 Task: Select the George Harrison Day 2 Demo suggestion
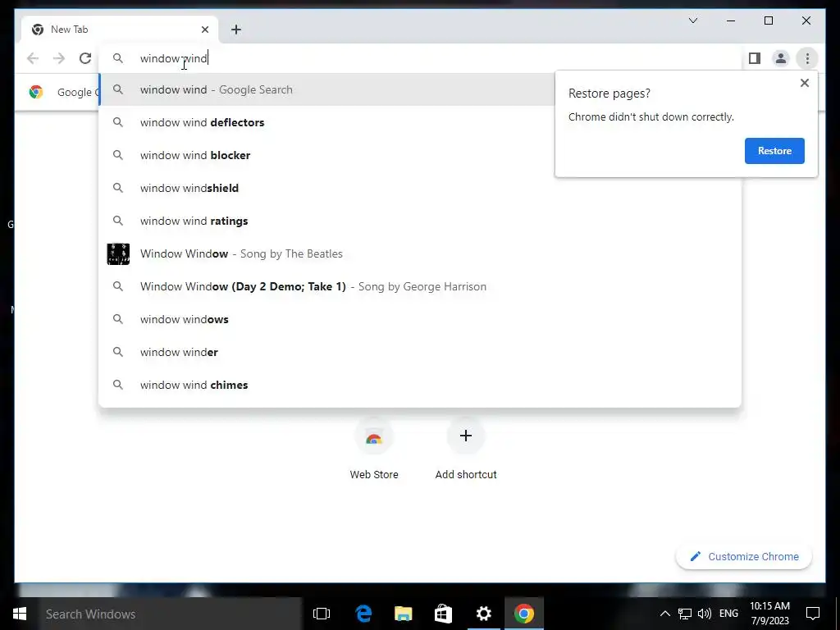coord(420,286)
